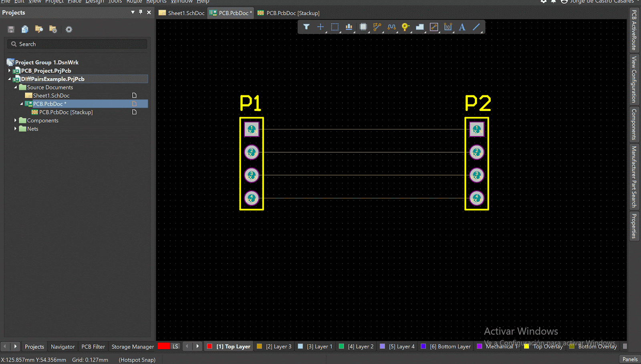Select the place track in box tool
The image size is (641, 364).
[434, 27]
